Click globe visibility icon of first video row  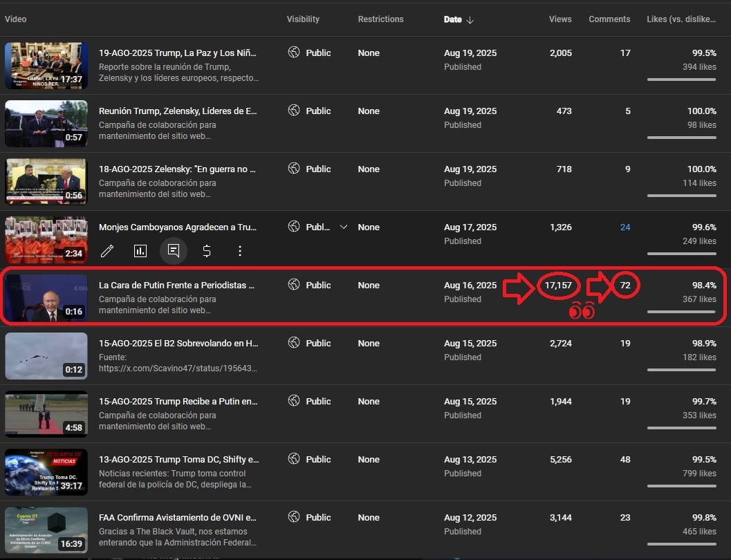click(294, 52)
